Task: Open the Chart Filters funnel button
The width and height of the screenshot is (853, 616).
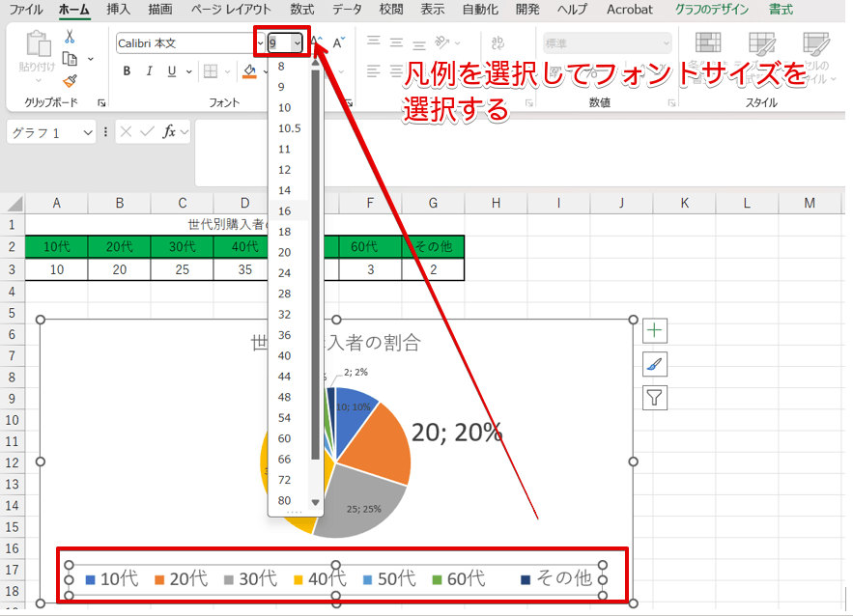Action: [x=655, y=398]
